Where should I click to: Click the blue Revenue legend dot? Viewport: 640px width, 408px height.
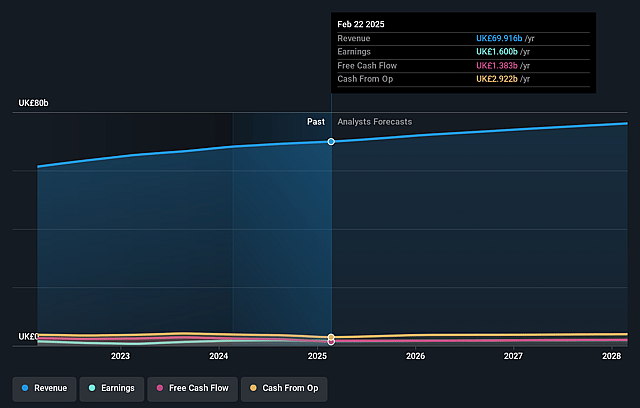25,388
